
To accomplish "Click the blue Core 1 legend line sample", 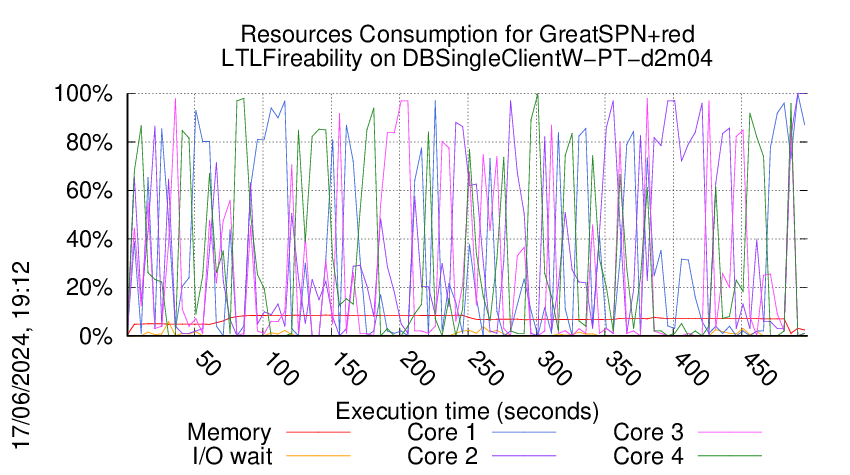I will click(x=524, y=432).
